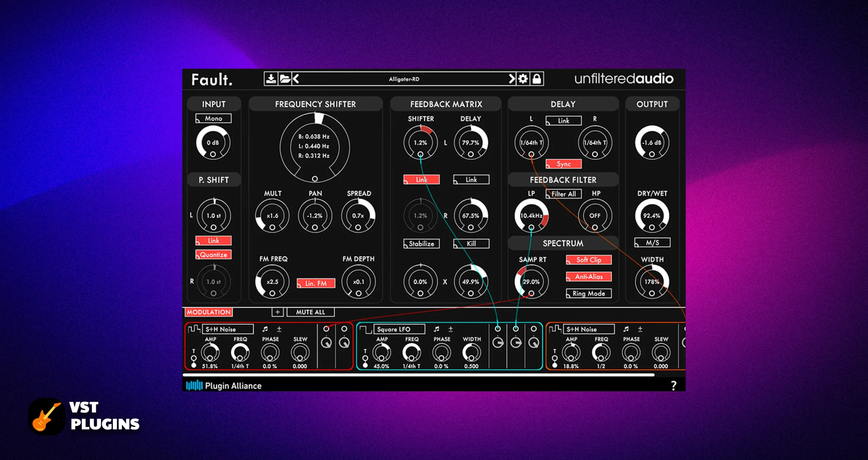Click the MUTE ALL button

coord(311,312)
